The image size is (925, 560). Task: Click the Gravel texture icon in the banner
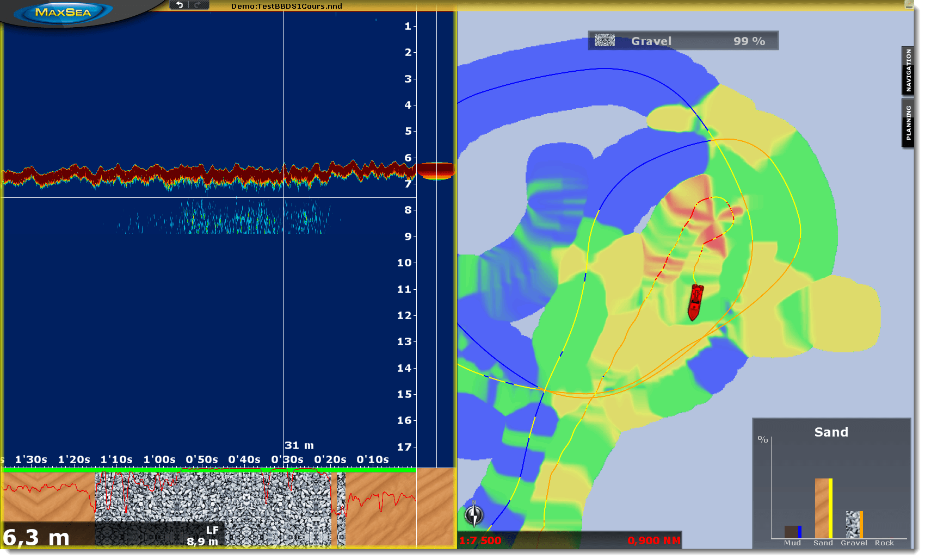[x=604, y=40]
